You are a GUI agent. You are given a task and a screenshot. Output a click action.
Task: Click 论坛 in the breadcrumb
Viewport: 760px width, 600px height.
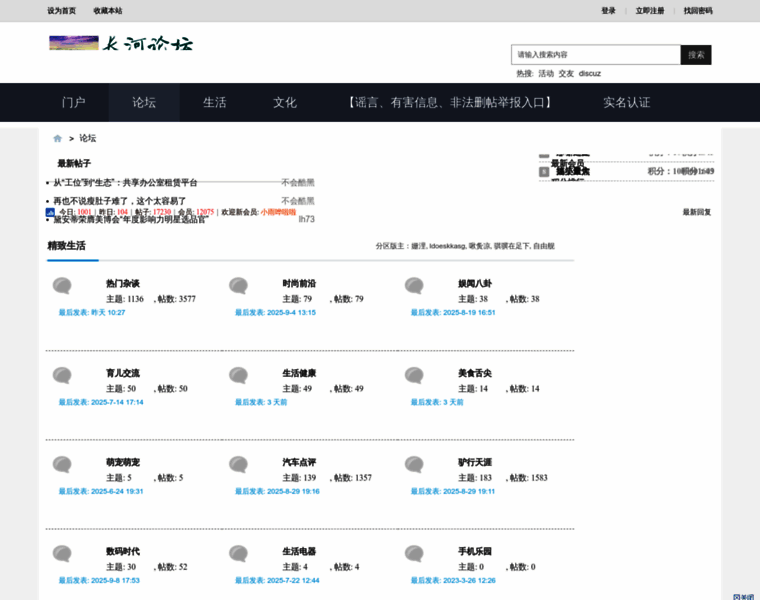point(88,138)
